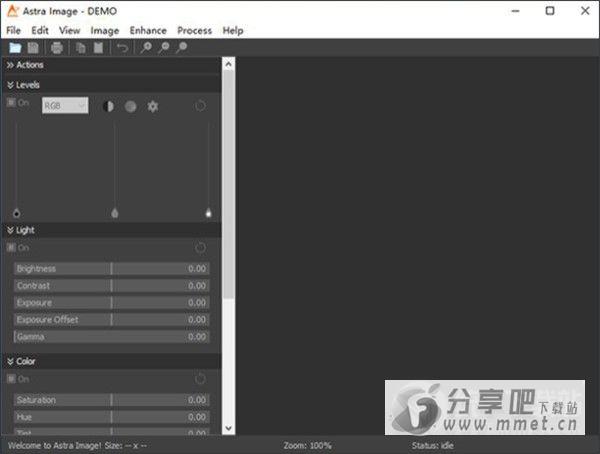This screenshot has width=600, height=454.
Task: Paste from clipboard using the clipboard icon
Action: pyautogui.click(x=98, y=48)
